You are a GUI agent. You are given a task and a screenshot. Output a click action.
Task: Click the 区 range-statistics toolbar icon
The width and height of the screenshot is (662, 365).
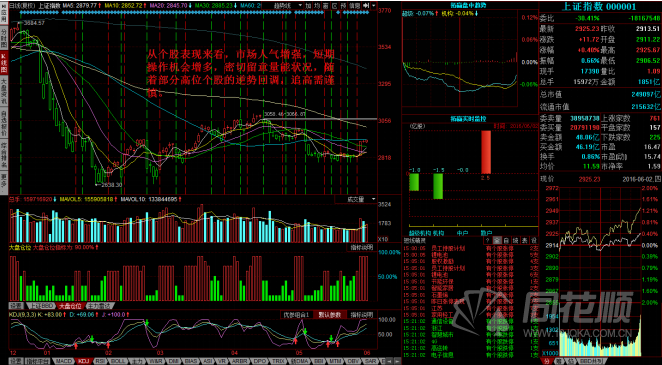pyautogui.click(x=334, y=5)
